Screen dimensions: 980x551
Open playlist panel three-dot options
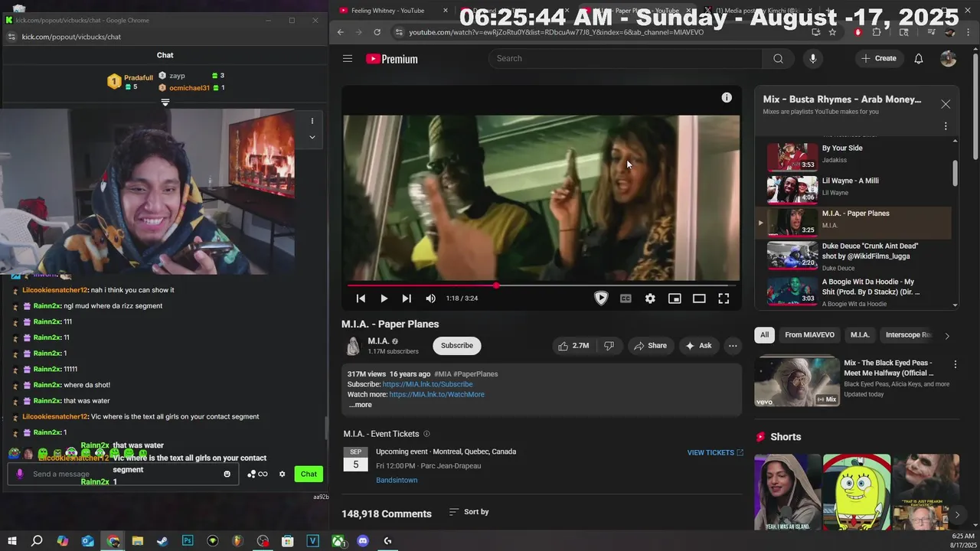click(x=946, y=126)
